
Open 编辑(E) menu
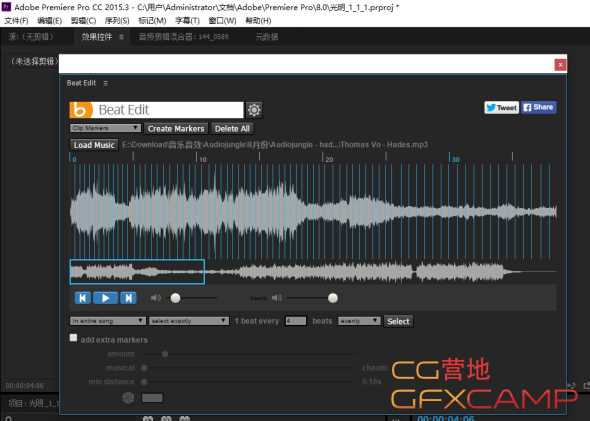(x=50, y=21)
